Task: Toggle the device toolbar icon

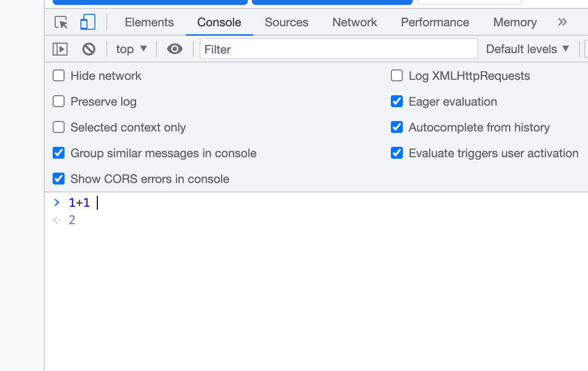Action: [87, 22]
